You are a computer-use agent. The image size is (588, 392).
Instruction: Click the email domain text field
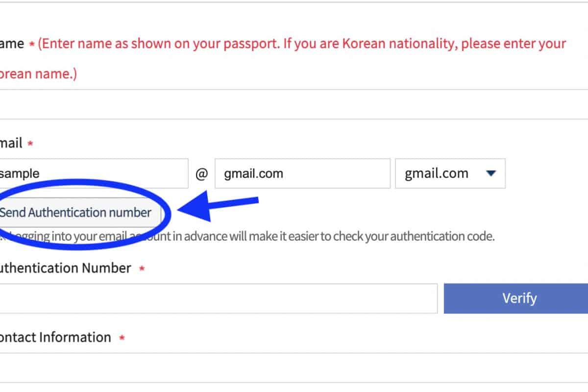point(302,173)
